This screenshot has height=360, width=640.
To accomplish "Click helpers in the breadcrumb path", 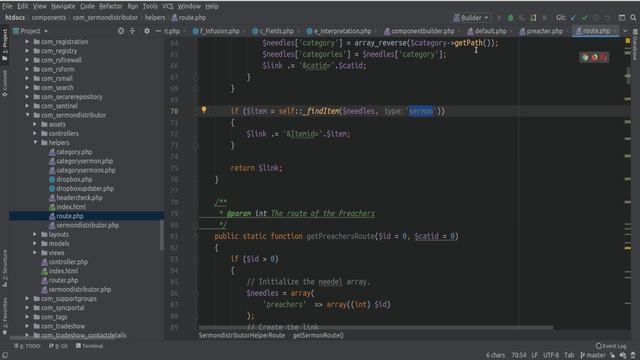I will [155, 18].
